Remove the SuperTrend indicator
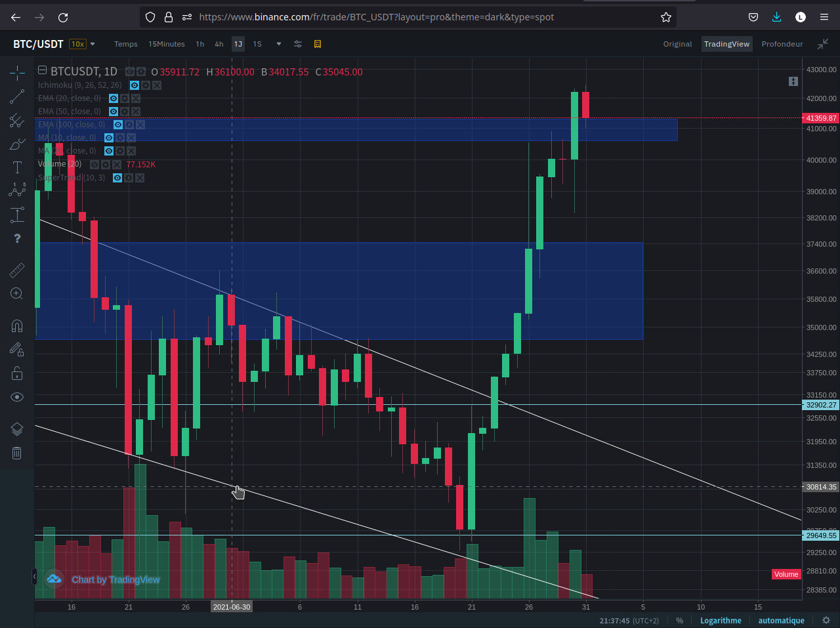The image size is (840, 628). [x=140, y=178]
